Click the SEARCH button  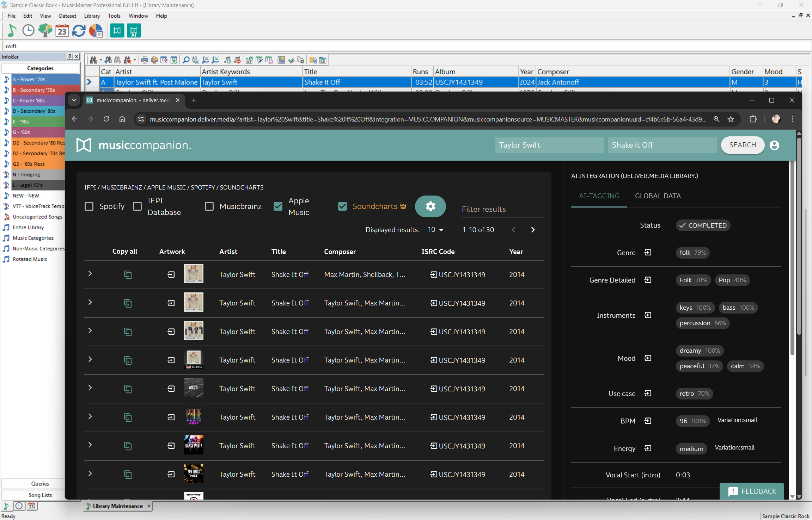(x=743, y=145)
